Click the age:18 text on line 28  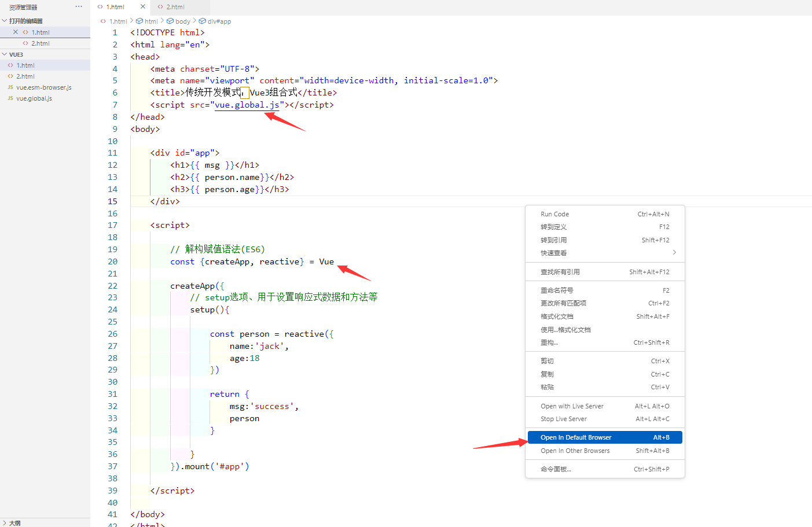coord(245,358)
